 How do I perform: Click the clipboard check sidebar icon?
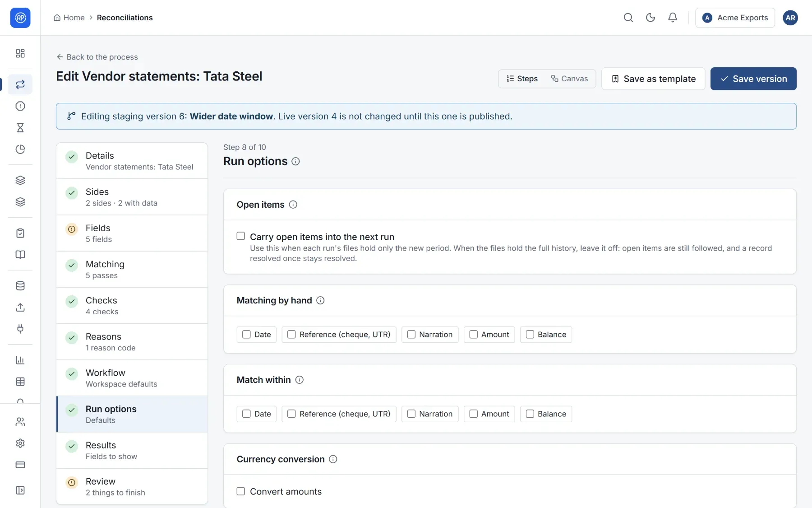point(20,233)
